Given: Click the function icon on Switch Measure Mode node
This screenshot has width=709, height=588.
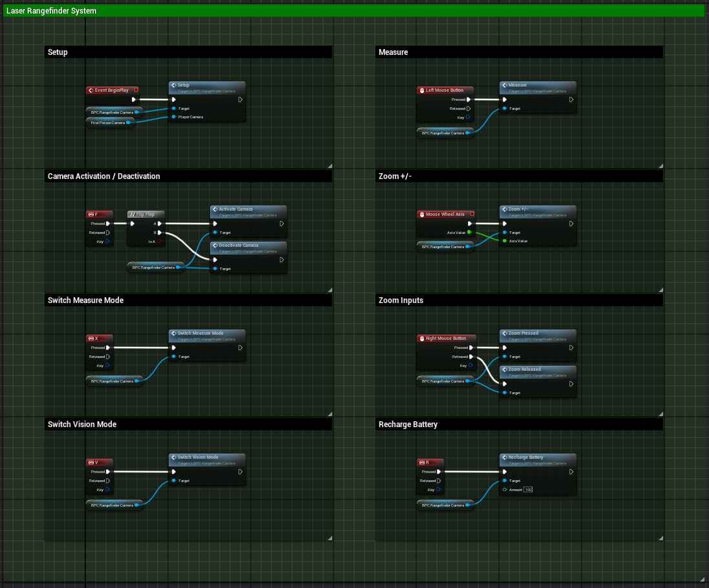Looking at the screenshot, I should tap(174, 333).
